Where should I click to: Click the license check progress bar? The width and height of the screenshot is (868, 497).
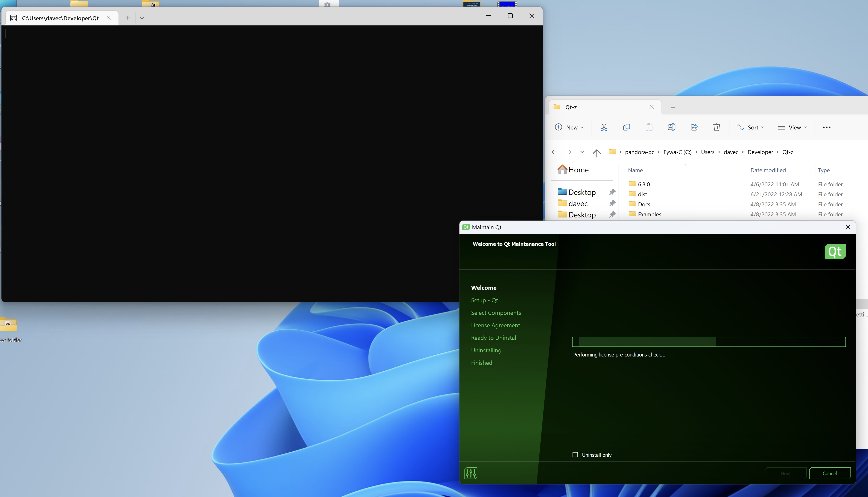(708, 342)
